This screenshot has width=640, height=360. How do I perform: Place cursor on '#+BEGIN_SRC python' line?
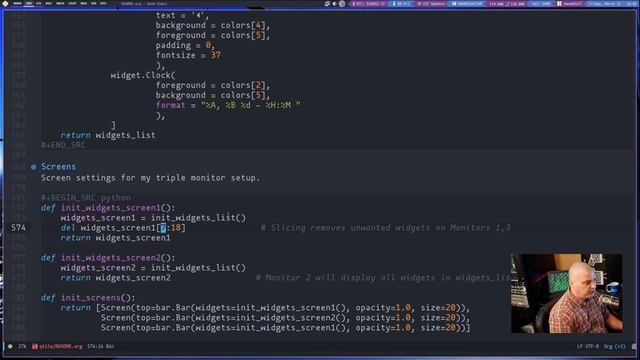point(86,198)
